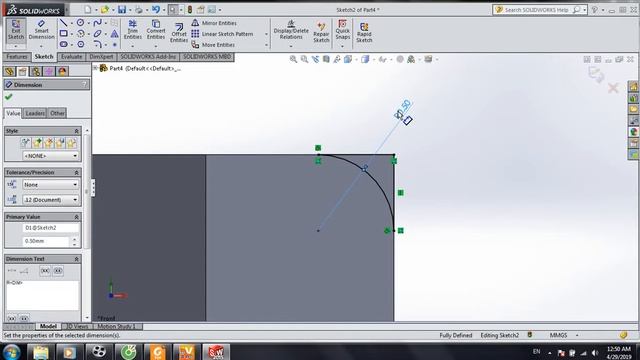Click the Exit Sketch button
Screen dimensions: 640x360
[x=16, y=30]
